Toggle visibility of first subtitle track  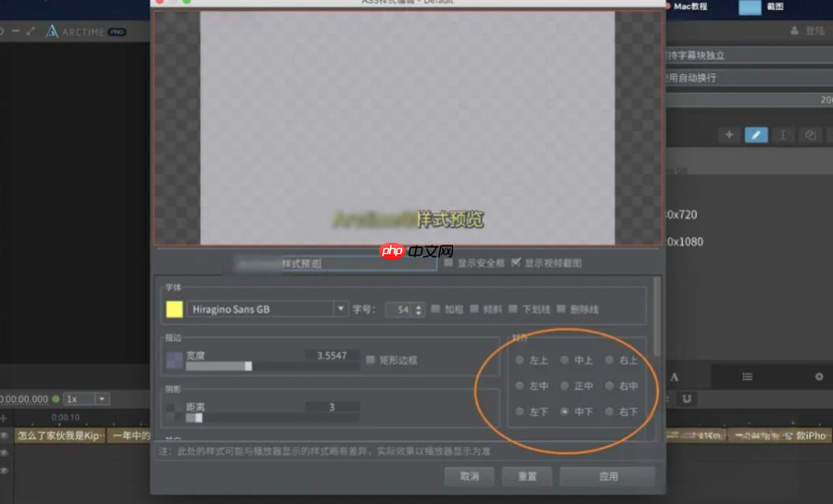point(5,435)
